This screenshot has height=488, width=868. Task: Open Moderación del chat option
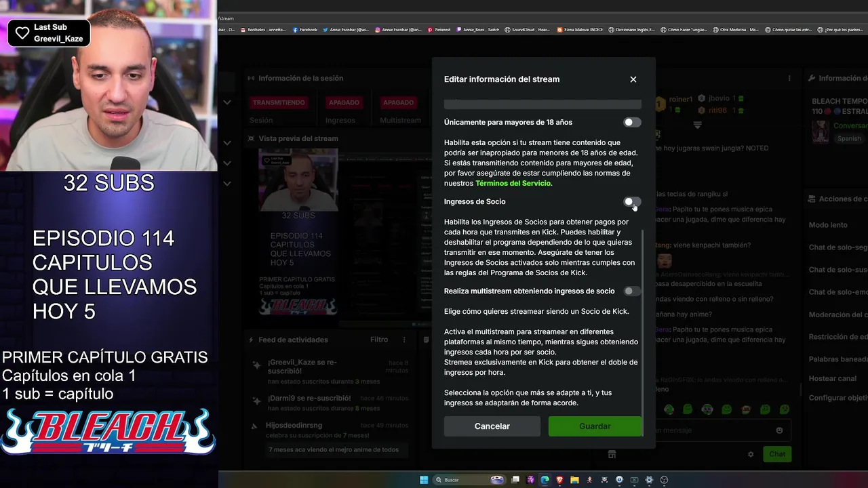(838, 314)
